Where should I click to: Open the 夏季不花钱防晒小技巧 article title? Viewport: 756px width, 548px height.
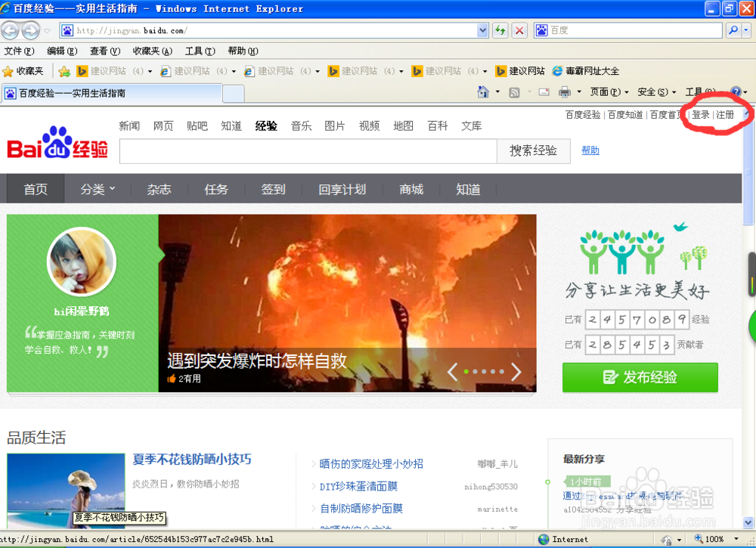coord(192,460)
